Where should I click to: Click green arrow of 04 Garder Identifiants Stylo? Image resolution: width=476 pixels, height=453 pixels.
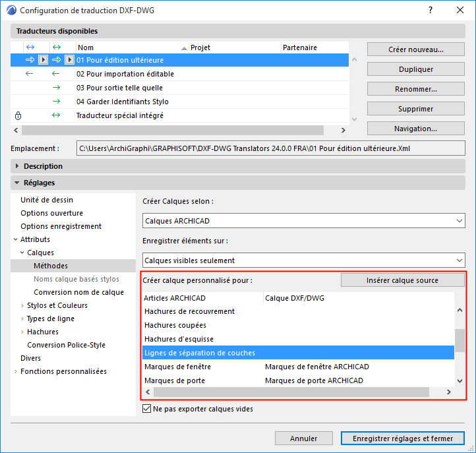pyautogui.click(x=56, y=102)
